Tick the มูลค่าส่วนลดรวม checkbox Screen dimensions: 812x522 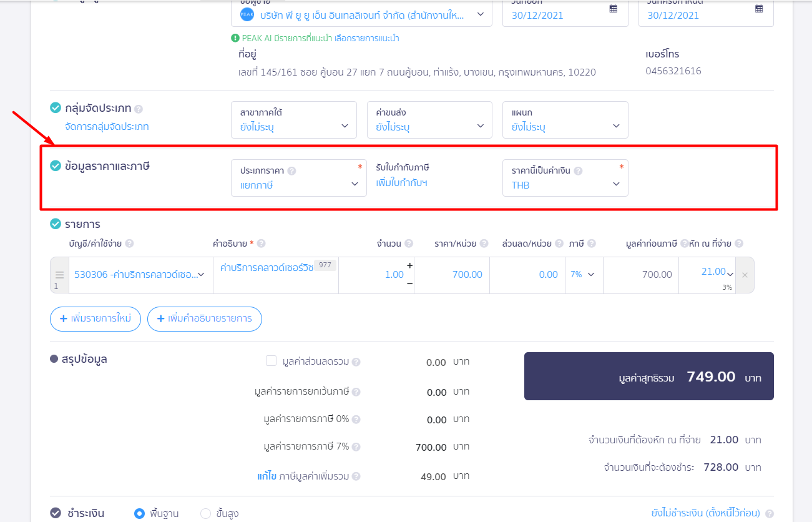click(x=271, y=360)
